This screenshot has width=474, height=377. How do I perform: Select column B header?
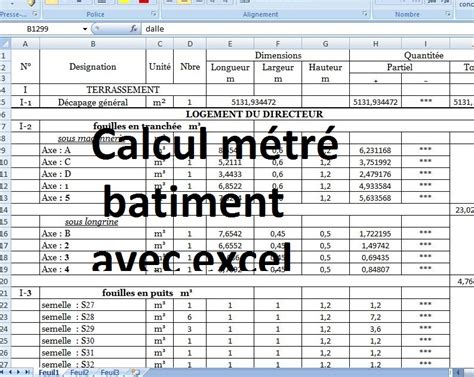pyautogui.click(x=93, y=44)
